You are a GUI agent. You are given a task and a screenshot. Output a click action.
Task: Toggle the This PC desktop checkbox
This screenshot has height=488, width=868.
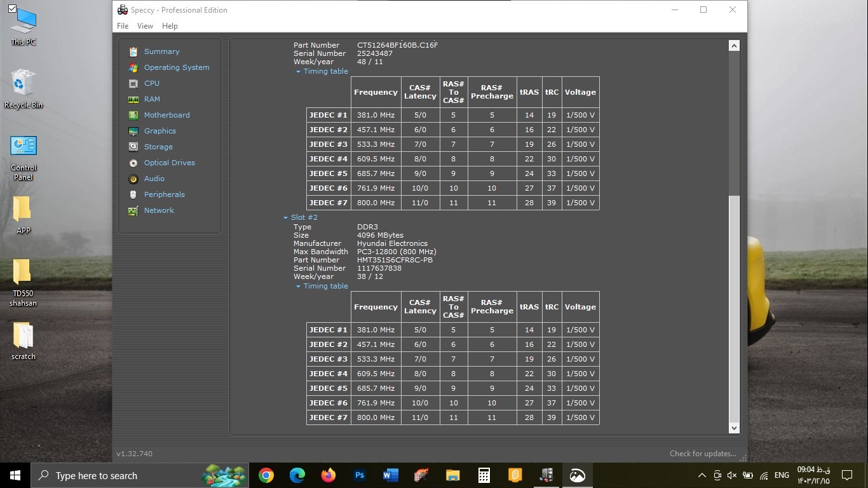(x=12, y=9)
